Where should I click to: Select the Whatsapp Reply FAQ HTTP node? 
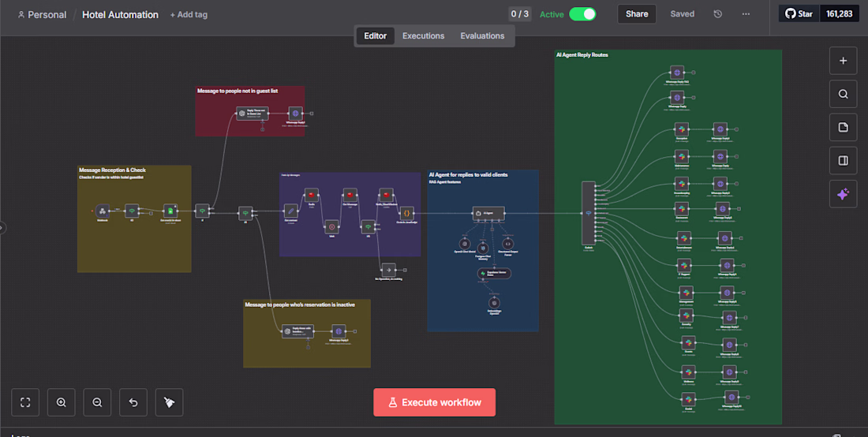[x=677, y=73]
